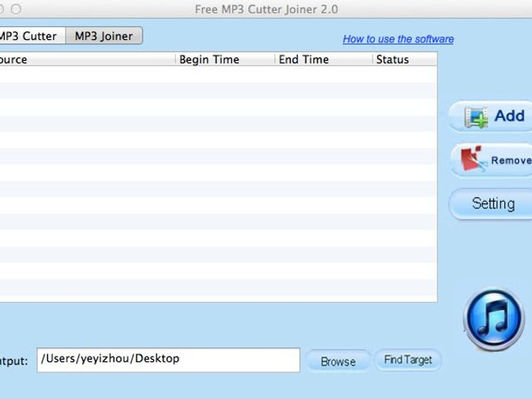Open the Setting button
The image size is (532, 399).
(x=490, y=204)
